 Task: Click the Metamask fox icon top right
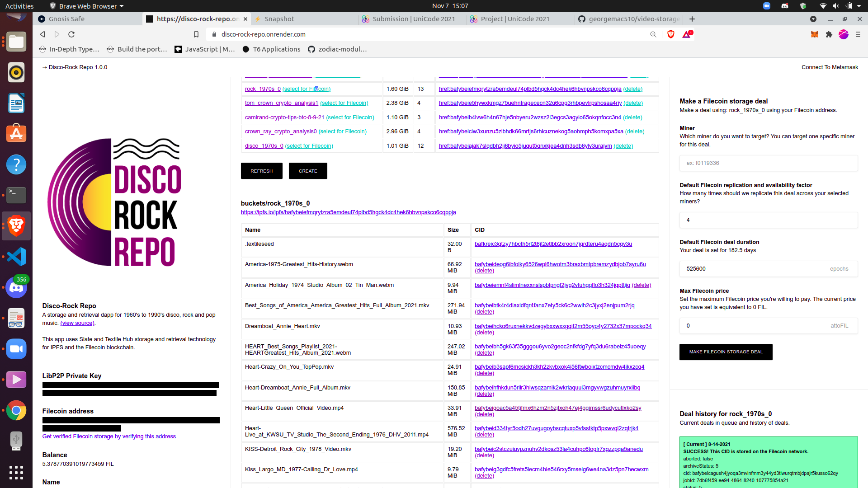pyautogui.click(x=814, y=34)
